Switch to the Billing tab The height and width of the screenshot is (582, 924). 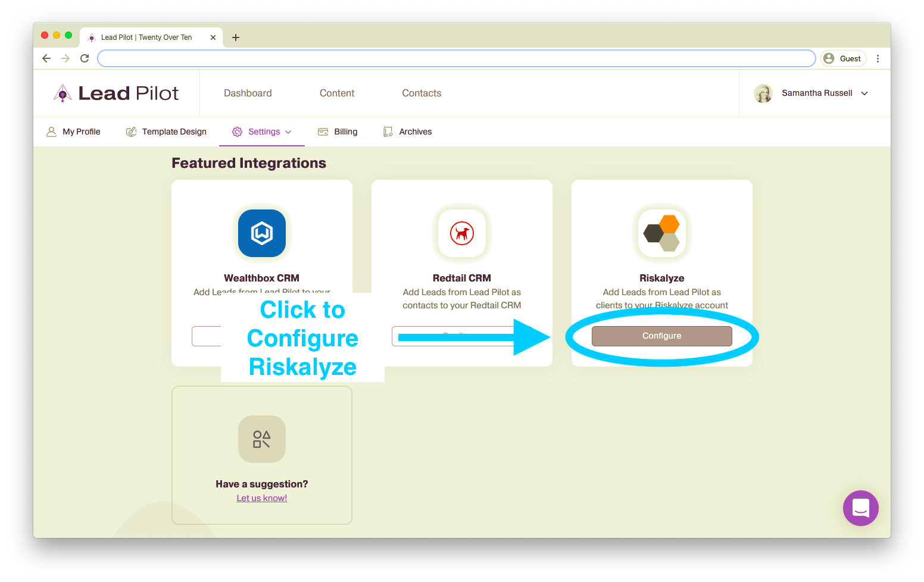pos(338,132)
